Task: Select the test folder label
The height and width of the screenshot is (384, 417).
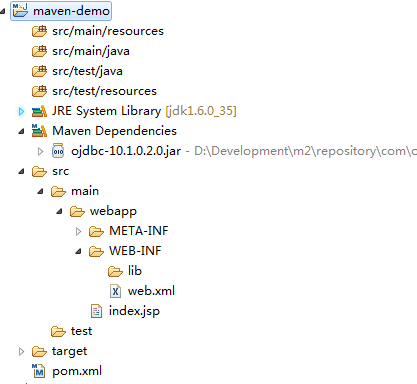Action: 81,331
